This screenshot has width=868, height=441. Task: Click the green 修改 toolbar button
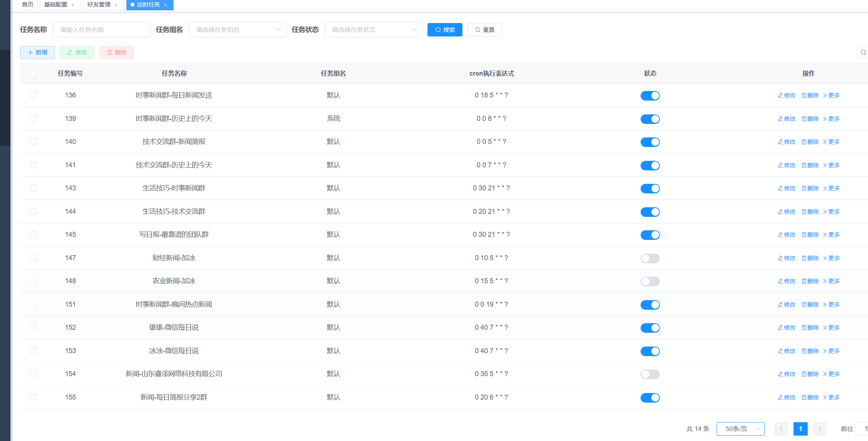tap(77, 53)
